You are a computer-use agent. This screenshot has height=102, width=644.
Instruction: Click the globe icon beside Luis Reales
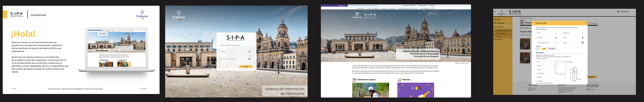[x=618, y=12]
